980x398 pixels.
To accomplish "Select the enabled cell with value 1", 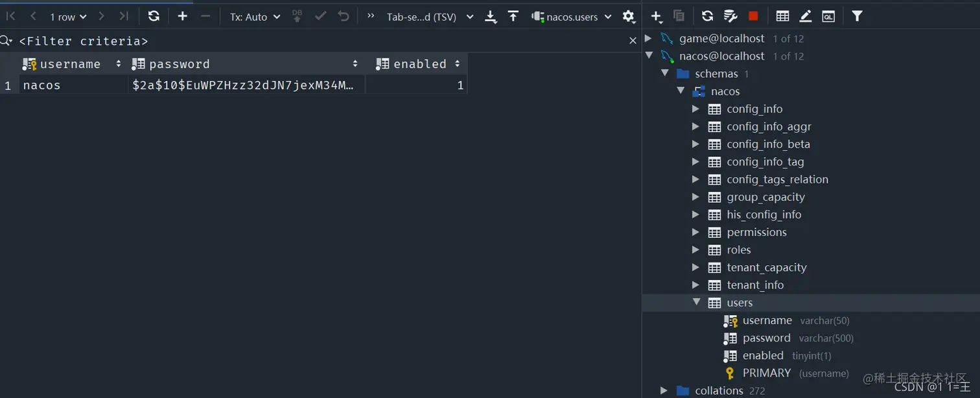I will (x=417, y=85).
